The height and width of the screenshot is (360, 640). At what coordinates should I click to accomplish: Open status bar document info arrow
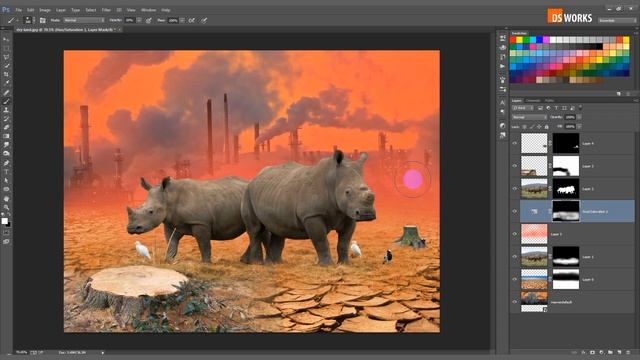point(102,352)
